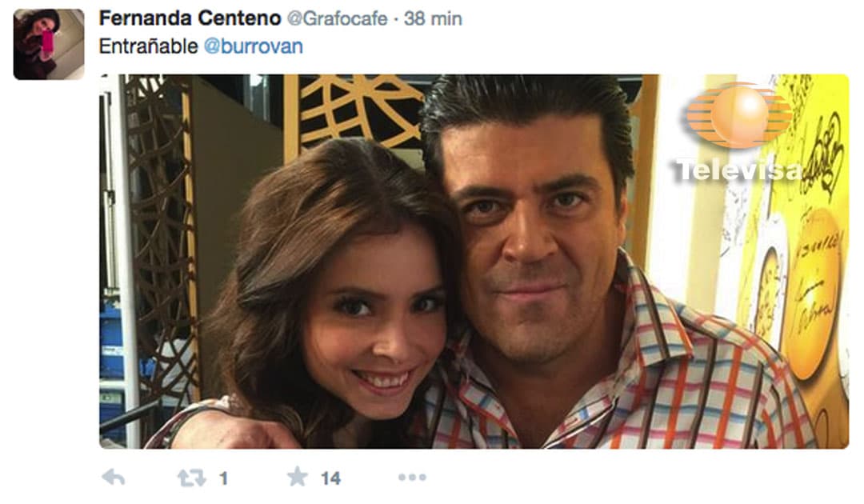Screen dimensions: 864x504
Task: Open more options three-dot menu
Action: pyautogui.click(x=412, y=478)
